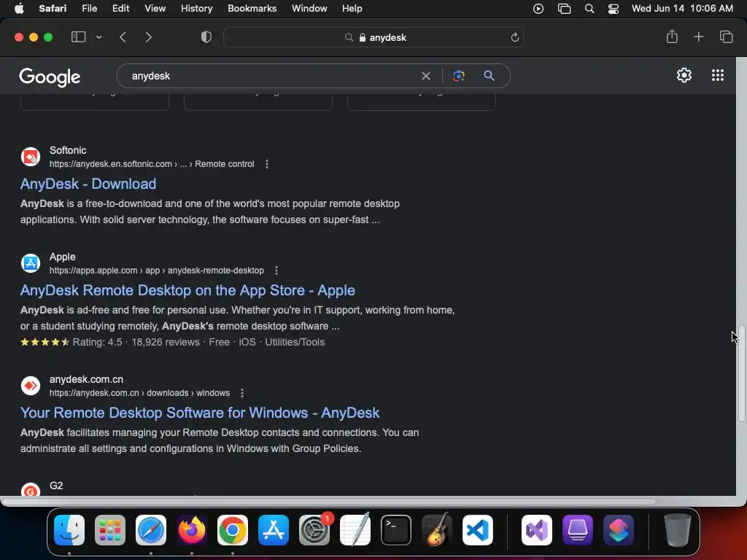Click the Safari address bar showing anydesk

point(373,37)
